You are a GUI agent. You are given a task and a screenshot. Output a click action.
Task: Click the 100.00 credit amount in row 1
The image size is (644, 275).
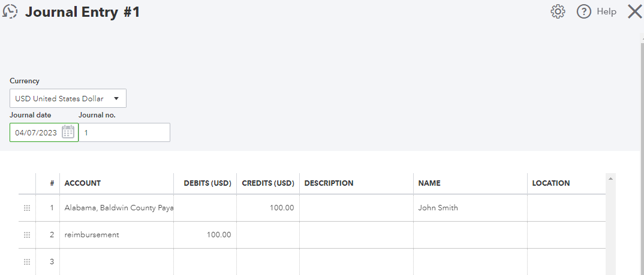pyautogui.click(x=268, y=208)
